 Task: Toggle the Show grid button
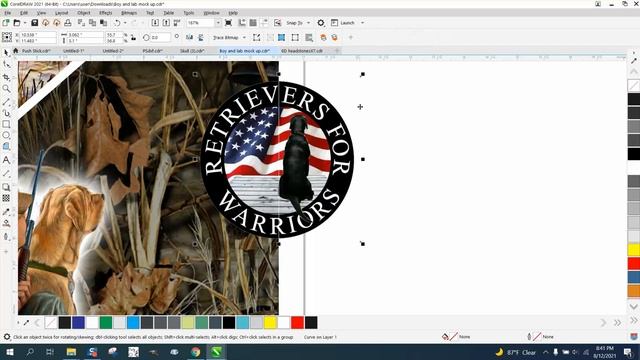click(x=253, y=23)
